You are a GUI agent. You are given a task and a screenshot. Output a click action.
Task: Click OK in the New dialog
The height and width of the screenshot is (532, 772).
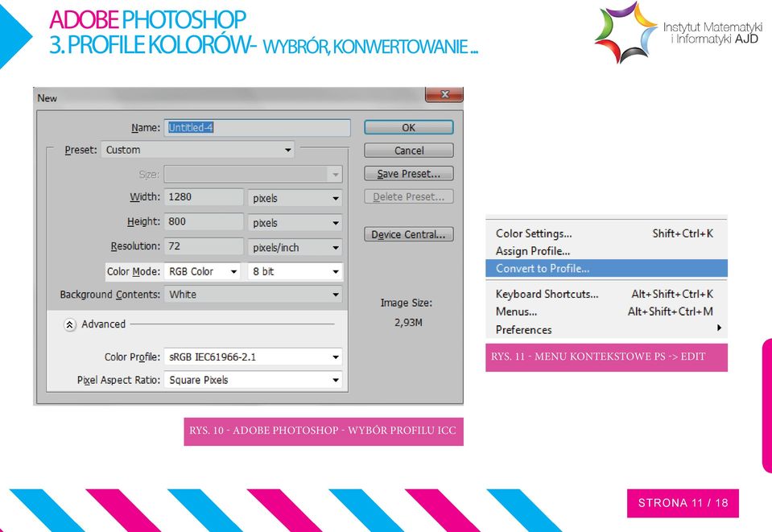(x=409, y=127)
